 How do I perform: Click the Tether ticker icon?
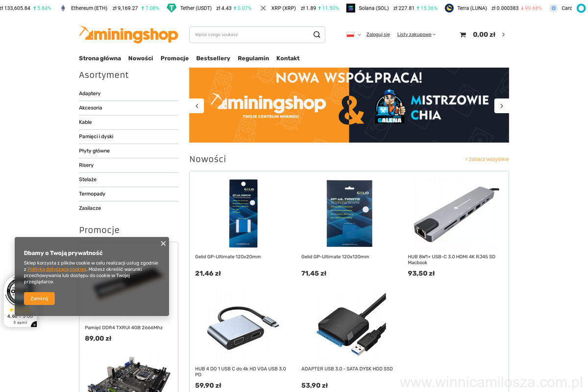(x=171, y=8)
